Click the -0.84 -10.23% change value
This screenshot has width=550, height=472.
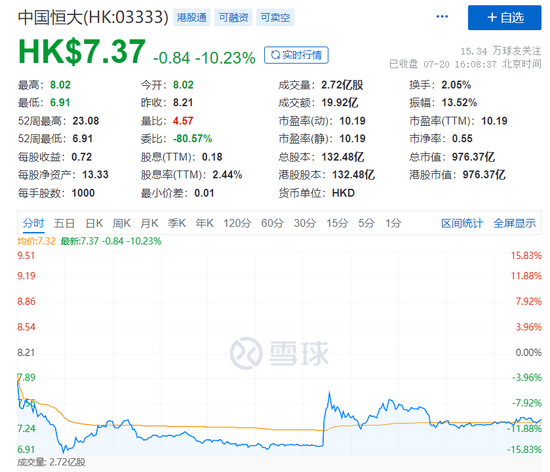point(204,58)
